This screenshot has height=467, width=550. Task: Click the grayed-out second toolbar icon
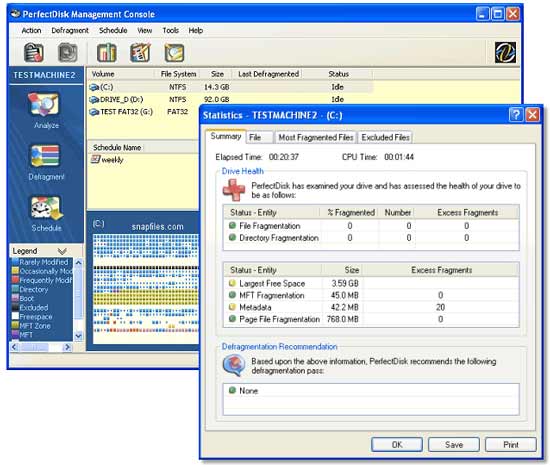click(67, 52)
